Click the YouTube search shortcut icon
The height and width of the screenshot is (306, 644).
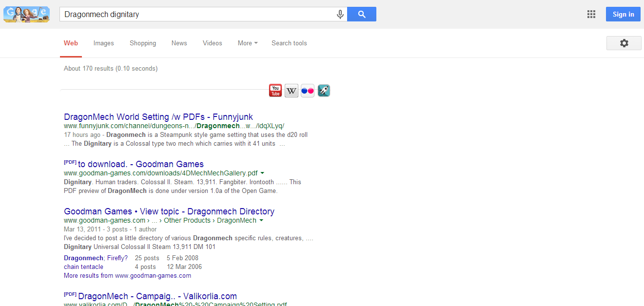[275, 91]
